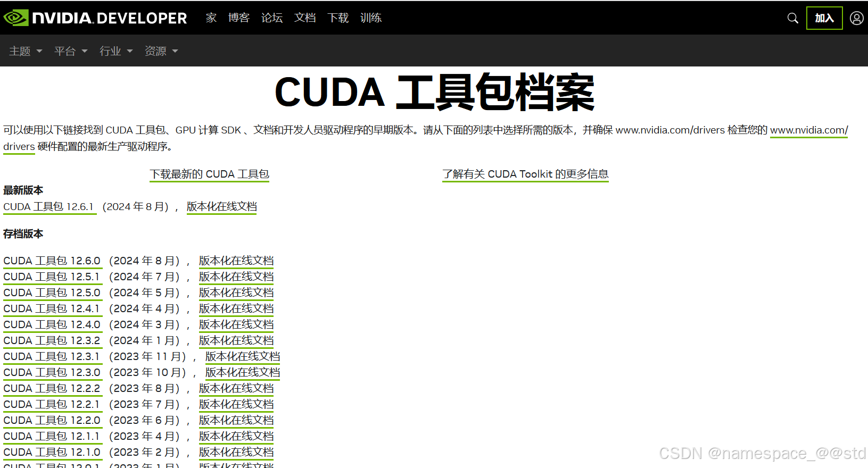Open the 论坛 forum menu item
The width and height of the screenshot is (868, 468).
click(272, 18)
